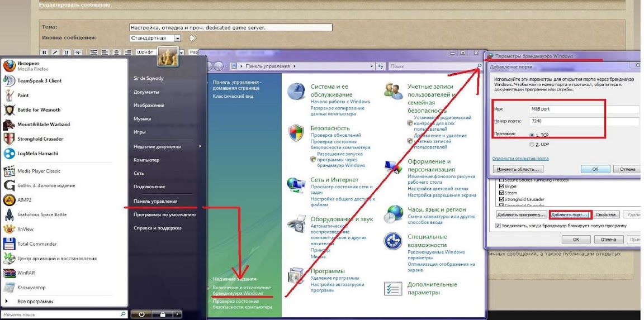
Task: Click the Безопасность shield icon
Action: (295, 132)
